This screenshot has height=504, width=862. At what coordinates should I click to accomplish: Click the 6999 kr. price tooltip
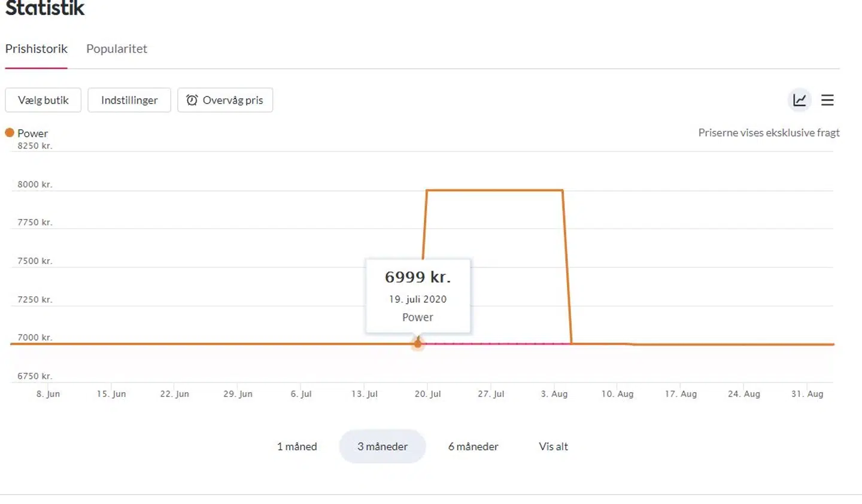[x=418, y=296]
